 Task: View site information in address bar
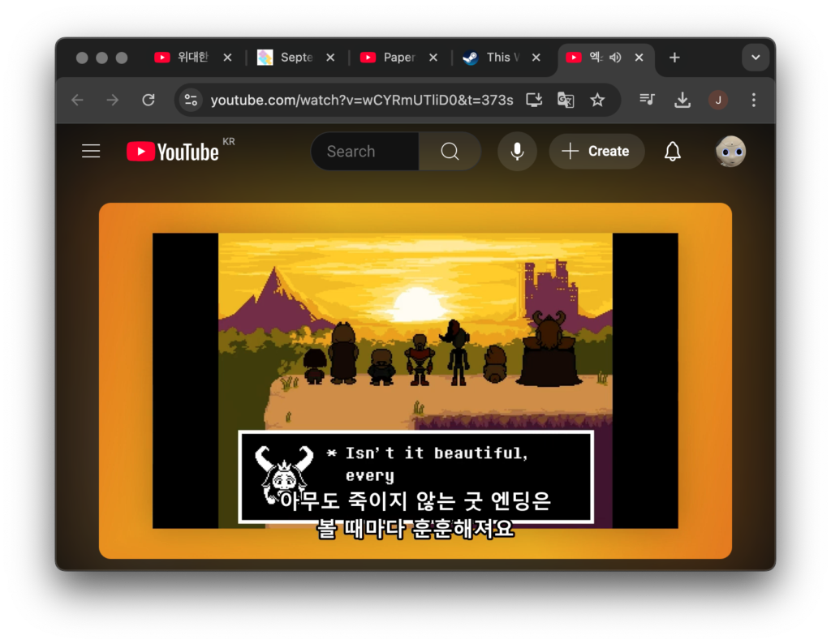click(192, 100)
